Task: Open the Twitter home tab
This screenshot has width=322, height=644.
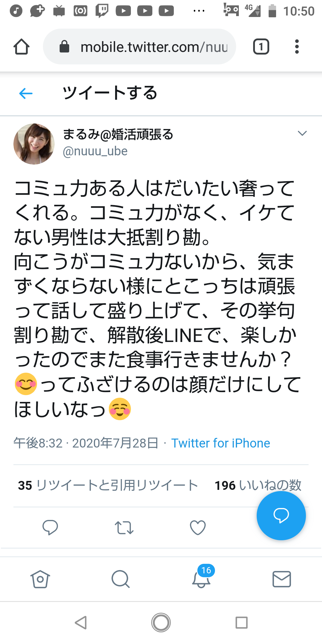Action: pos(40,579)
